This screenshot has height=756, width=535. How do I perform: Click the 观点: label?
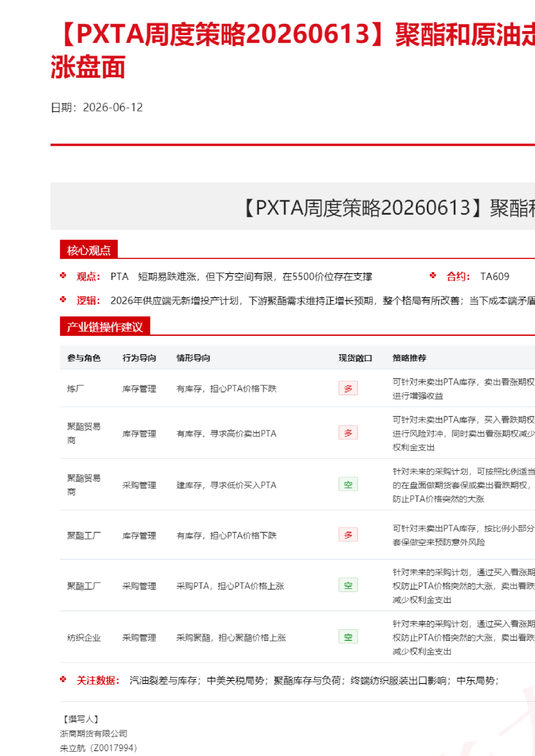pyautogui.click(x=89, y=276)
